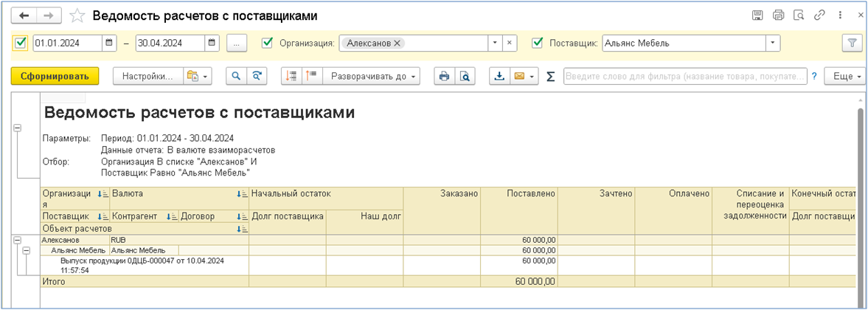868x310 pixels.
Task: Collapse the Альянс Мебель row group
Action: [x=27, y=251]
